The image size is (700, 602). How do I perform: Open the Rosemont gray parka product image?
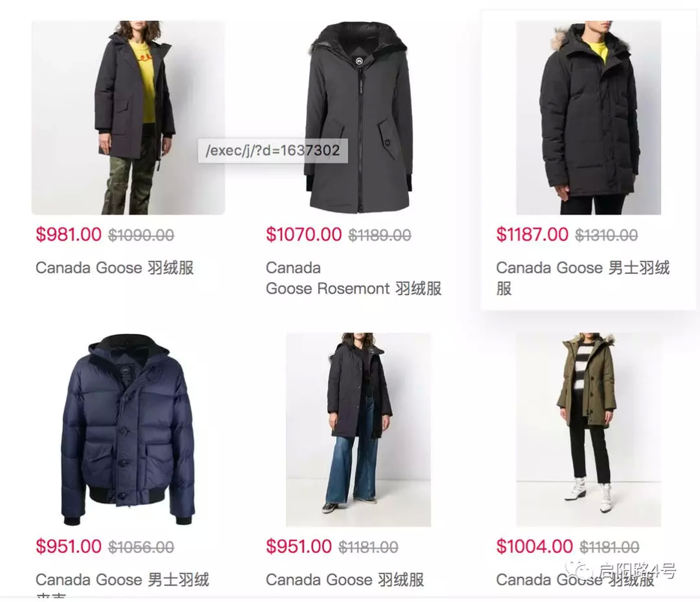coord(358,117)
